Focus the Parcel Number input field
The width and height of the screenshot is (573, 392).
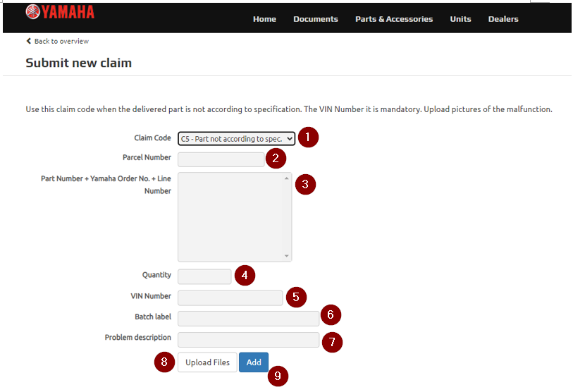click(221, 159)
